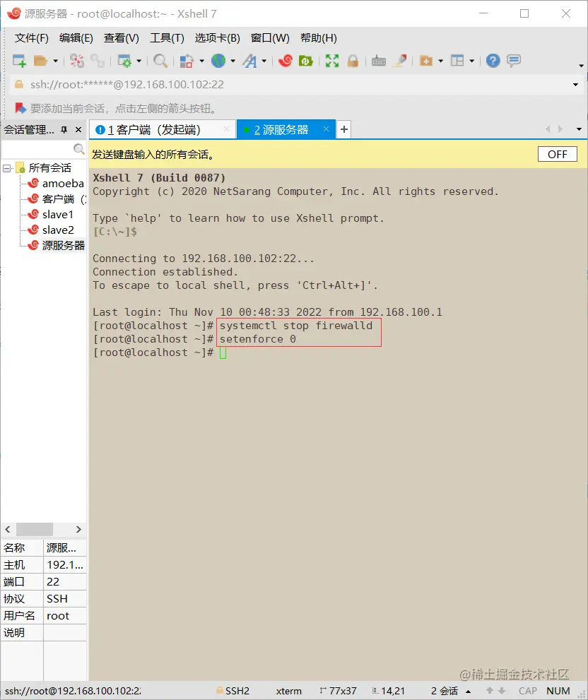Open 文件(F) menu
Image resolution: width=588 pixels, height=700 pixels.
tap(31, 38)
